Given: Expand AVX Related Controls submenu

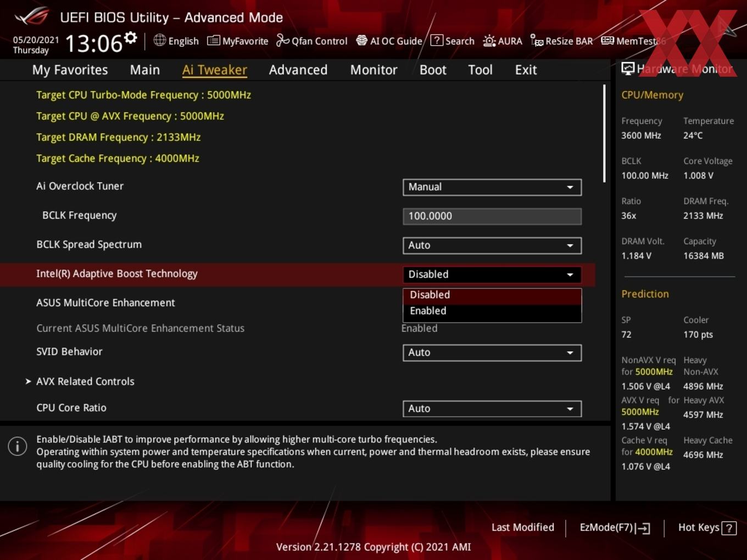Looking at the screenshot, I should click(85, 381).
